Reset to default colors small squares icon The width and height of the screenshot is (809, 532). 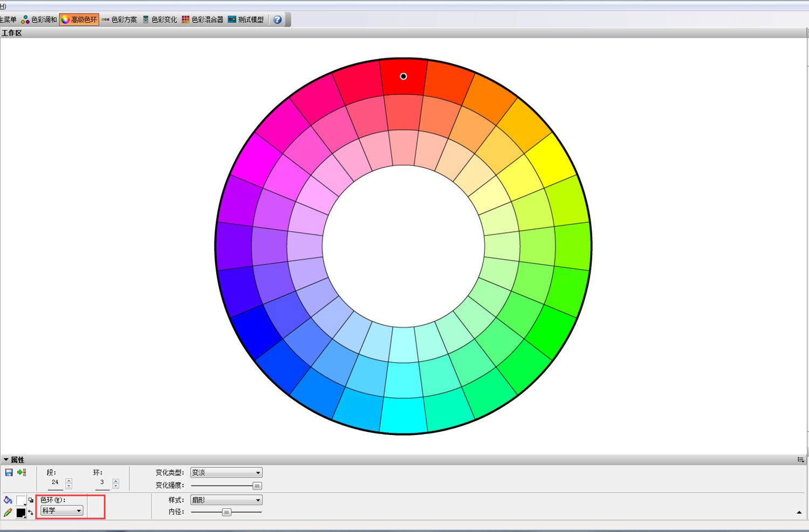31,500
